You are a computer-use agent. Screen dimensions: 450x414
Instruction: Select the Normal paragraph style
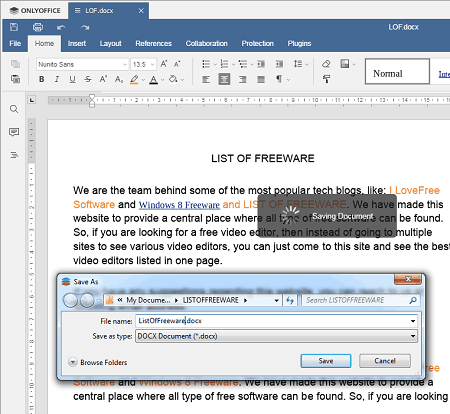(x=397, y=71)
